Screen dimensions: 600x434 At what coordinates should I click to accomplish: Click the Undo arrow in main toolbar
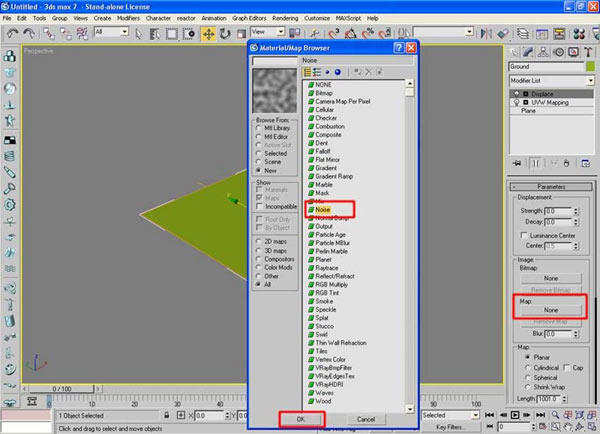(13, 33)
